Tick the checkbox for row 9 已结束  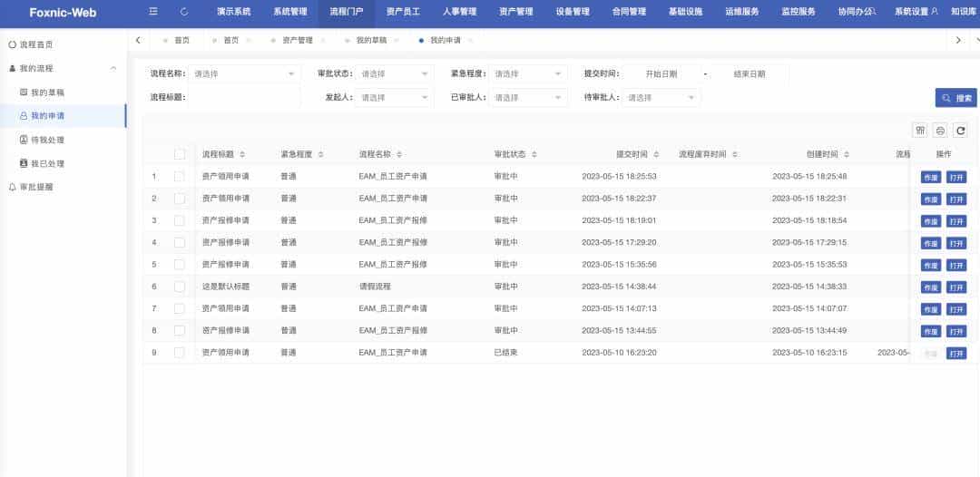coord(180,352)
